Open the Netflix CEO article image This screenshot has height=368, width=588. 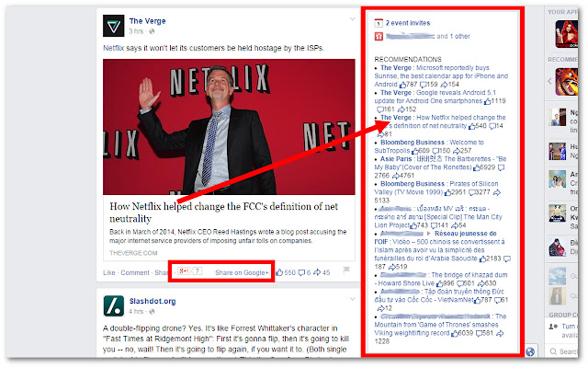[x=229, y=127]
